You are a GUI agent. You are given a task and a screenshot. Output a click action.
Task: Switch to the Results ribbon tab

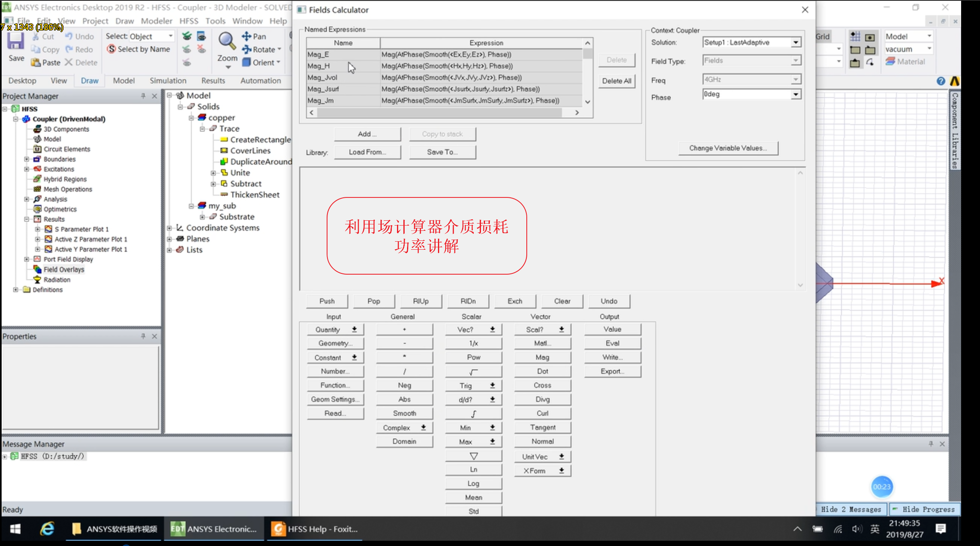pos(213,80)
